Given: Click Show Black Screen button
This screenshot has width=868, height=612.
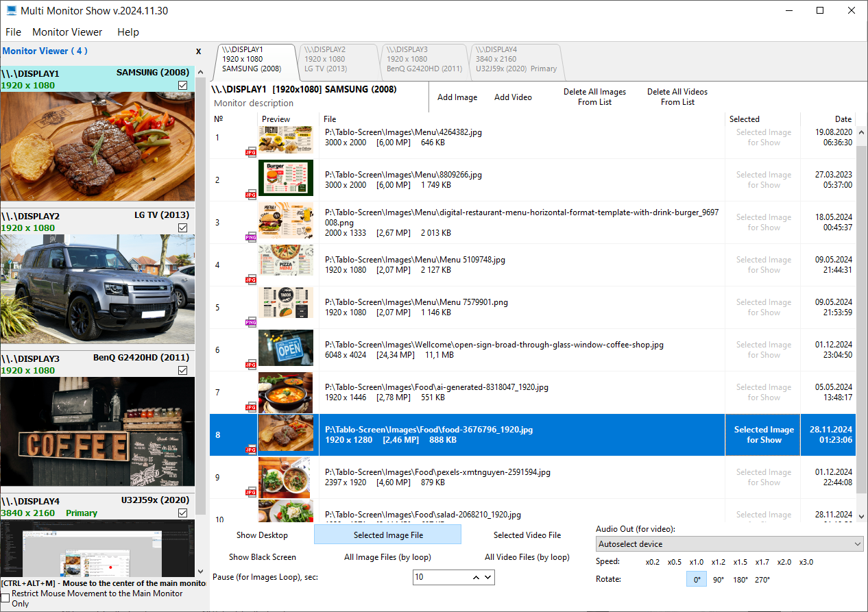Looking at the screenshot, I should point(262,557).
